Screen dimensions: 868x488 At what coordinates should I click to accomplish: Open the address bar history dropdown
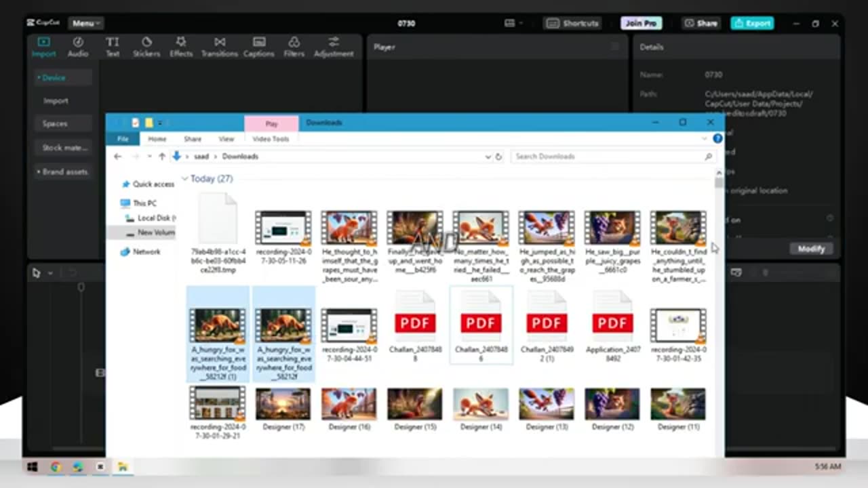pos(488,157)
